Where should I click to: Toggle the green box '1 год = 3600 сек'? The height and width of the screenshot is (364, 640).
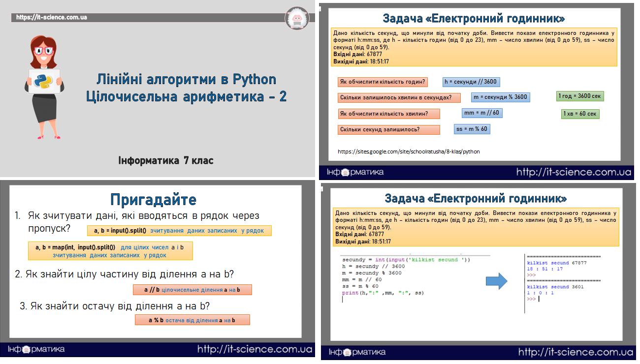pos(581,96)
